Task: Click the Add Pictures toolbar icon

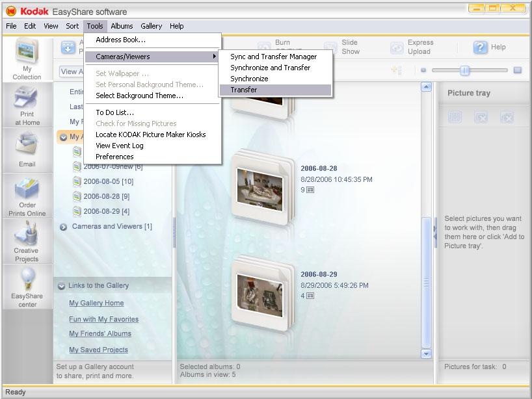Action: click(x=68, y=47)
